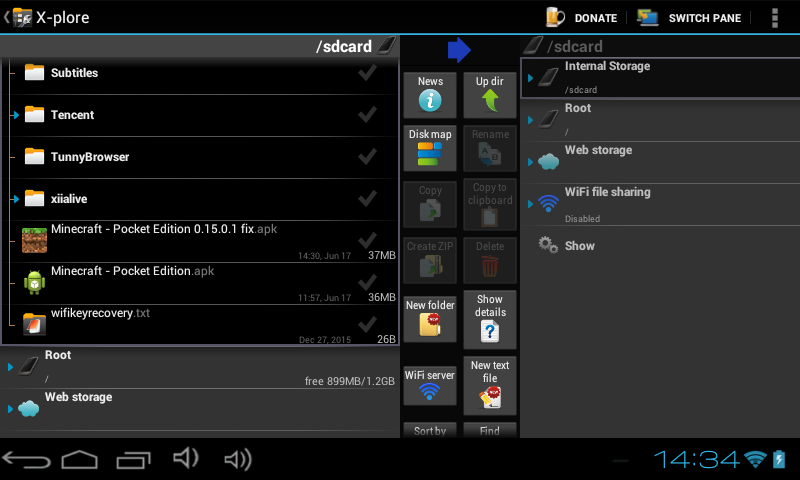Tap the Minecraft 0.15.0.1 fix apk icon
This screenshot has width=800, height=480.
point(34,241)
